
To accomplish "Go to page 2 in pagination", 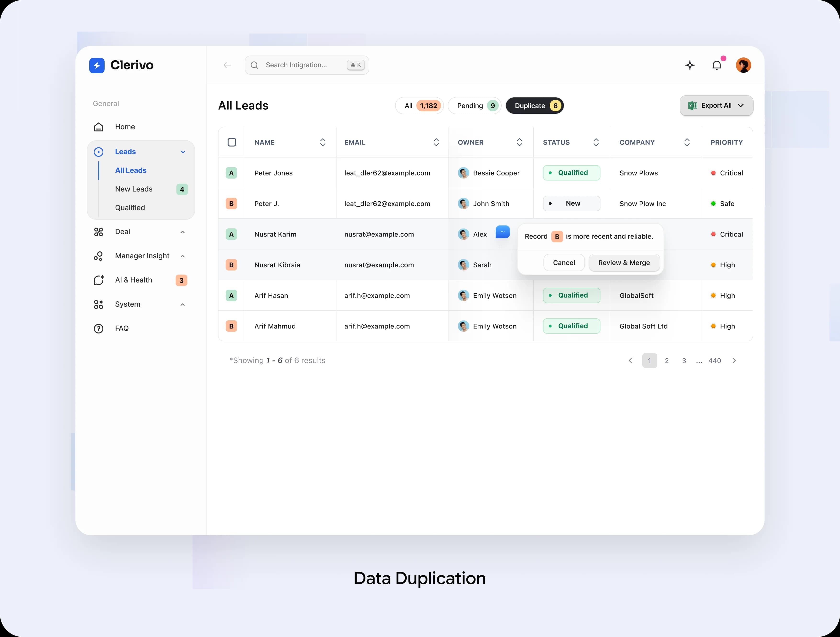I will click(666, 361).
